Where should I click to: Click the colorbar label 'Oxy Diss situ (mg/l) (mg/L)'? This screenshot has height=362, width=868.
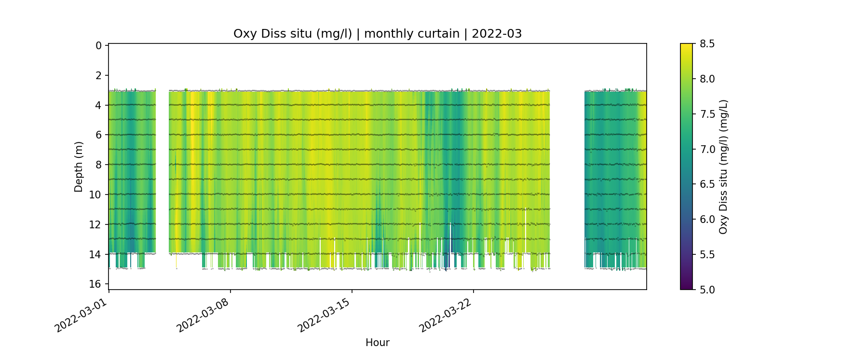pyautogui.click(x=723, y=167)
